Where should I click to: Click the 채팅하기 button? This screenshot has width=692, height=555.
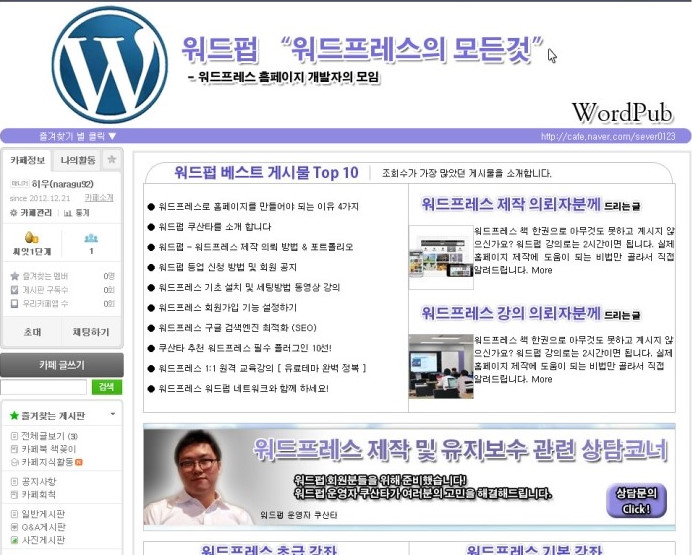click(x=91, y=332)
